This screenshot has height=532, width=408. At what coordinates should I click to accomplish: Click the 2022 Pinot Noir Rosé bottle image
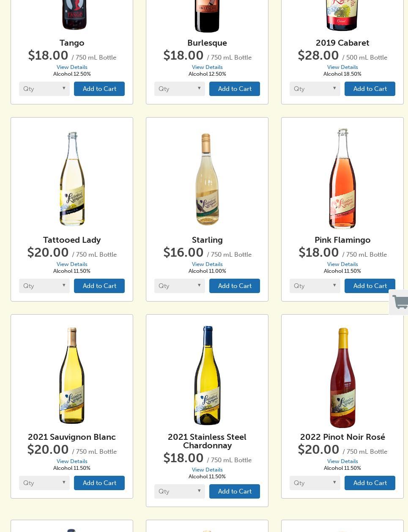click(342, 377)
